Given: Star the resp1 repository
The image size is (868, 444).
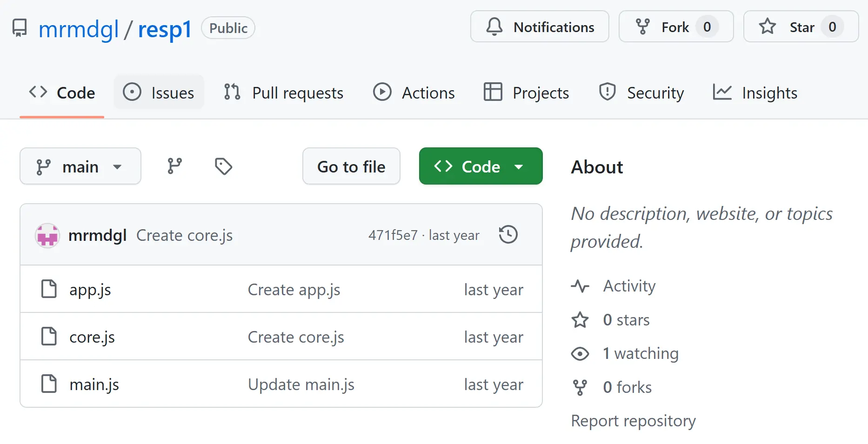Looking at the screenshot, I should point(801,27).
